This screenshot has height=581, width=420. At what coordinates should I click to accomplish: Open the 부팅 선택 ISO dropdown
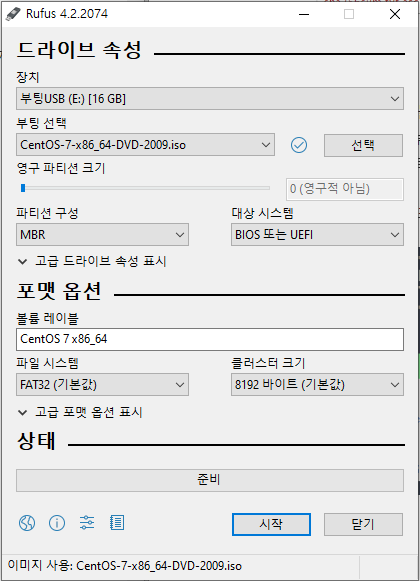145,145
